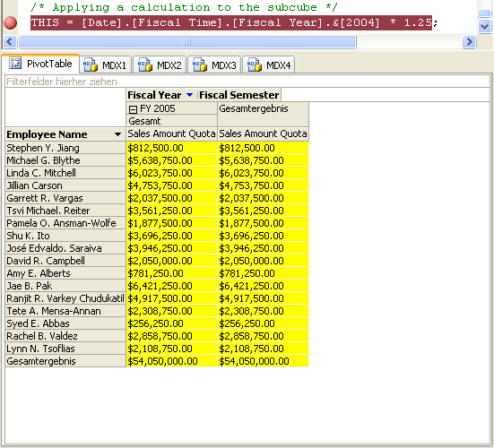Click left arrow of horizontal scrollbar

tap(10, 41)
